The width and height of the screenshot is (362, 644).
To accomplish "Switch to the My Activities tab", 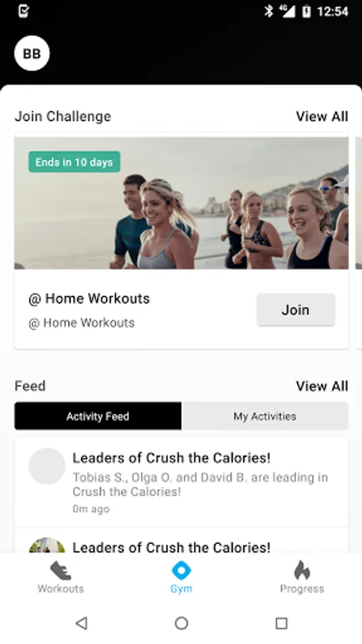I will click(x=265, y=416).
